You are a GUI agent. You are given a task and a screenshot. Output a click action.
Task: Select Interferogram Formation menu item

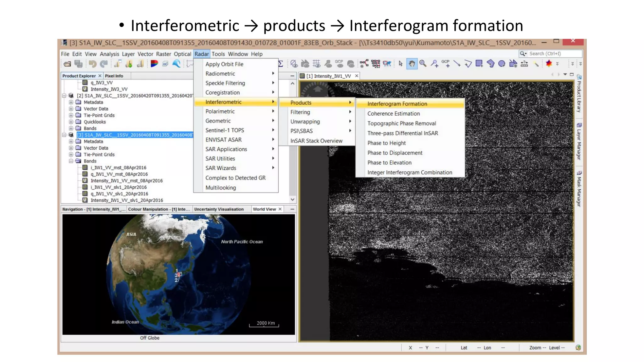[410, 104]
